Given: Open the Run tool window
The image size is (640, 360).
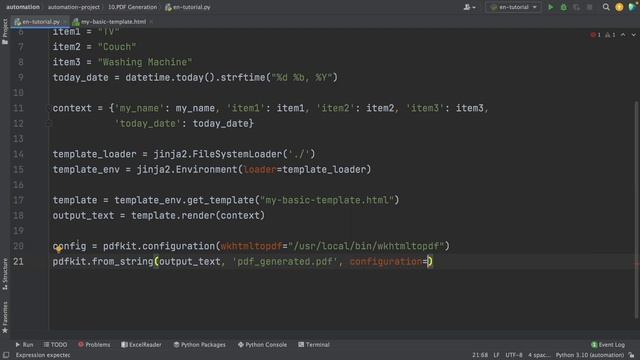Looking at the screenshot, I should coord(24,344).
